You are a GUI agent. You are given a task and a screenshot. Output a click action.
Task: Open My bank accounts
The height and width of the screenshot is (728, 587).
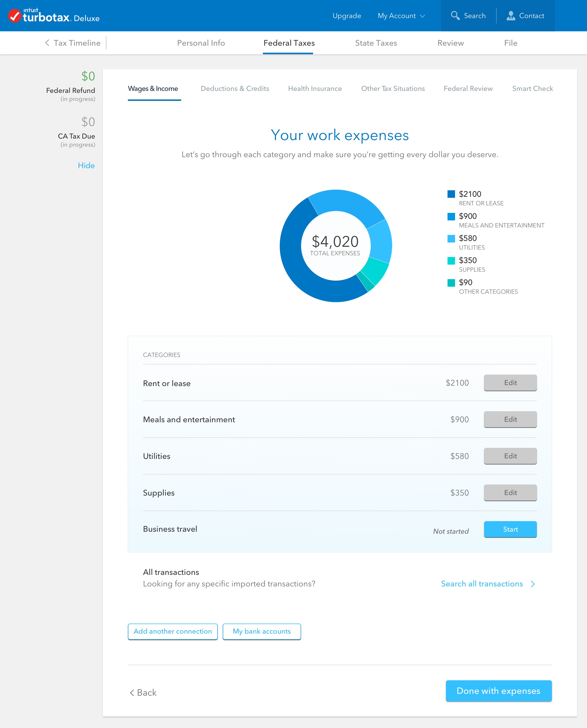261,632
